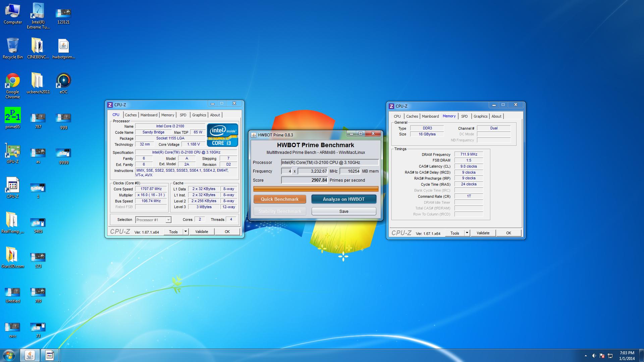Screen dimensions: 644x362
Task: Click Validate in right CPU-Z window
Action: point(483,233)
